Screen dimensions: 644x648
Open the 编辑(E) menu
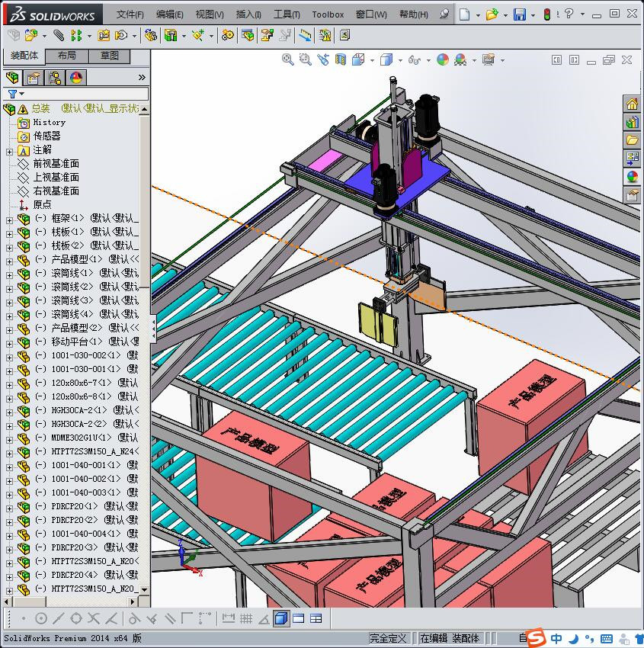click(169, 14)
